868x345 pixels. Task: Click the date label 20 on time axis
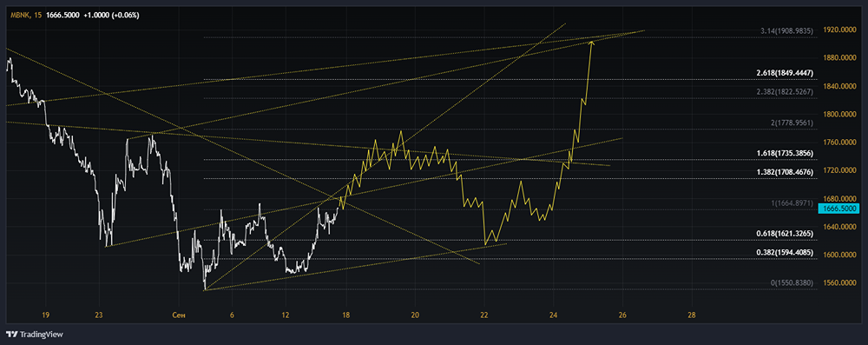416,315
